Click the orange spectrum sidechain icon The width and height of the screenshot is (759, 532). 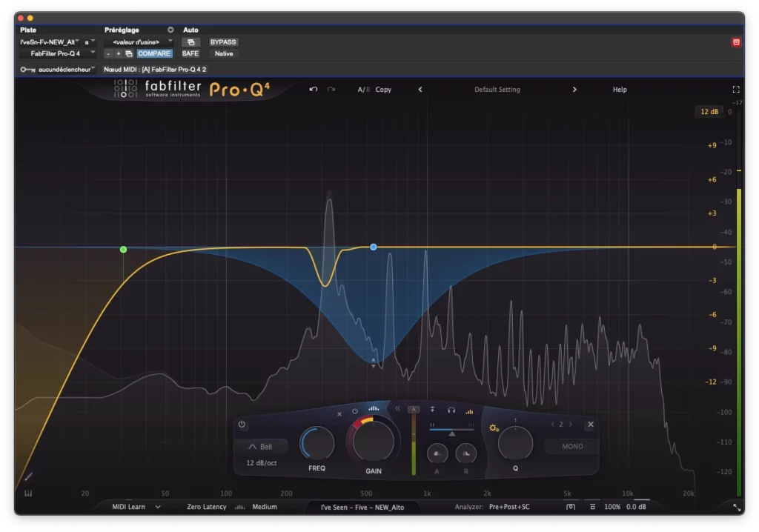click(469, 411)
